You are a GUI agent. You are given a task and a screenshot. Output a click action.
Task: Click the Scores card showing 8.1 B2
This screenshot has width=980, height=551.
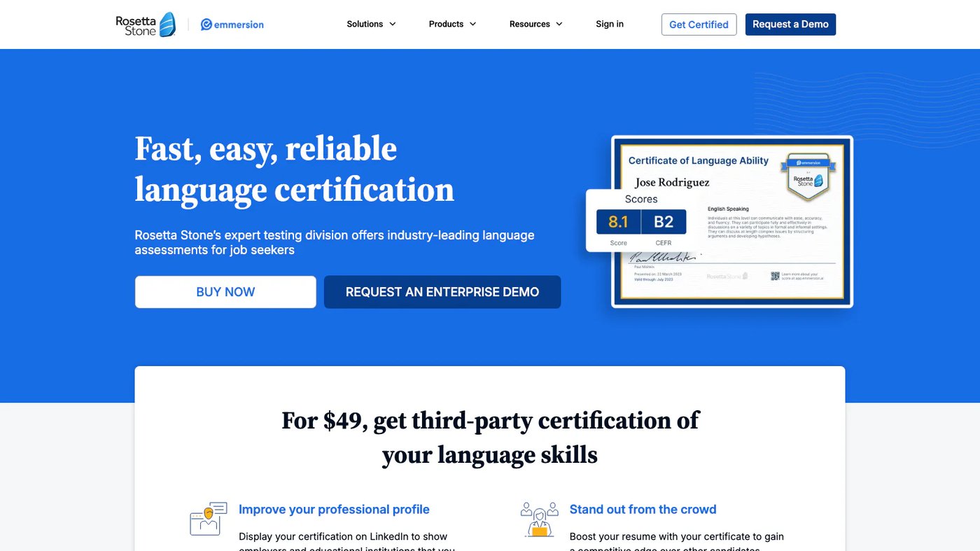click(x=641, y=221)
